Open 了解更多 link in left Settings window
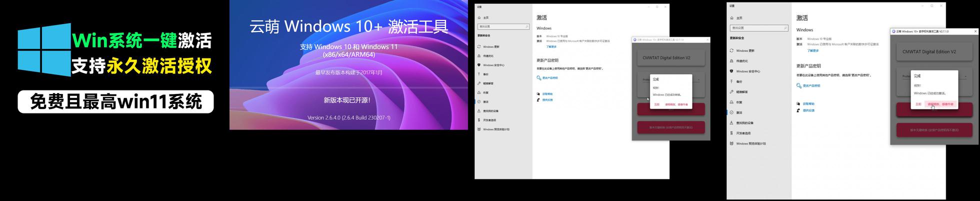Screen dimensions: 980x201 (551, 46)
